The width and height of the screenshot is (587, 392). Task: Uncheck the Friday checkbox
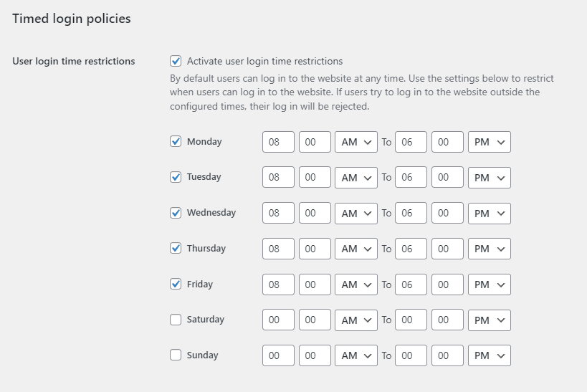pyautogui.click(x=176, y=285)
